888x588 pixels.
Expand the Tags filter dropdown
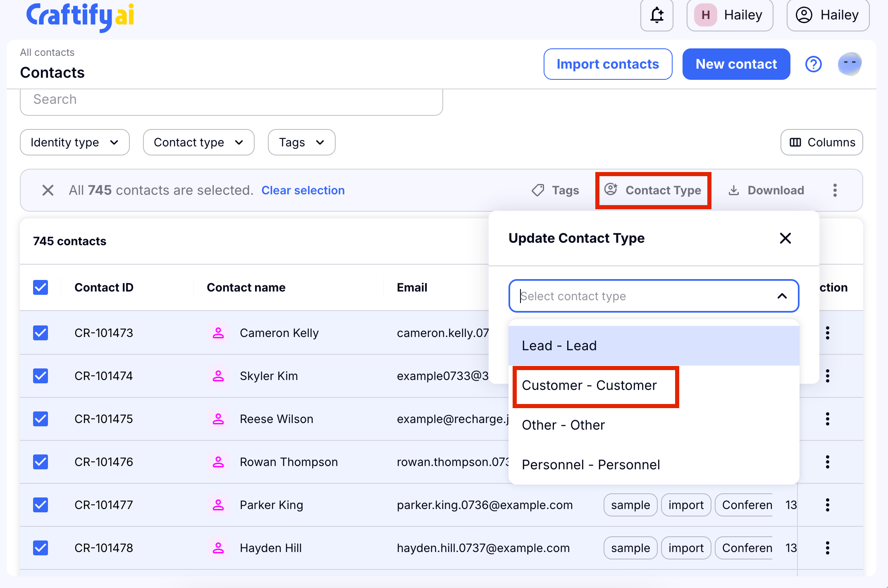(302, 142)
